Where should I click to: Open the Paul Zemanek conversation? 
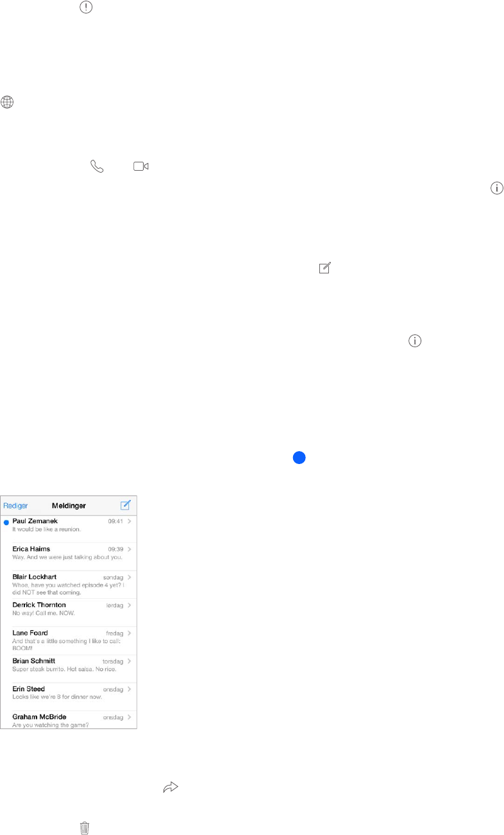coord(69,528)
